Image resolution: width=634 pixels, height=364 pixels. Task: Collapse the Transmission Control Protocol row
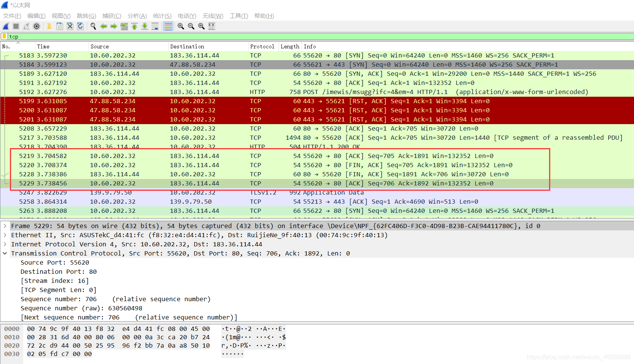tap(5, 253)
